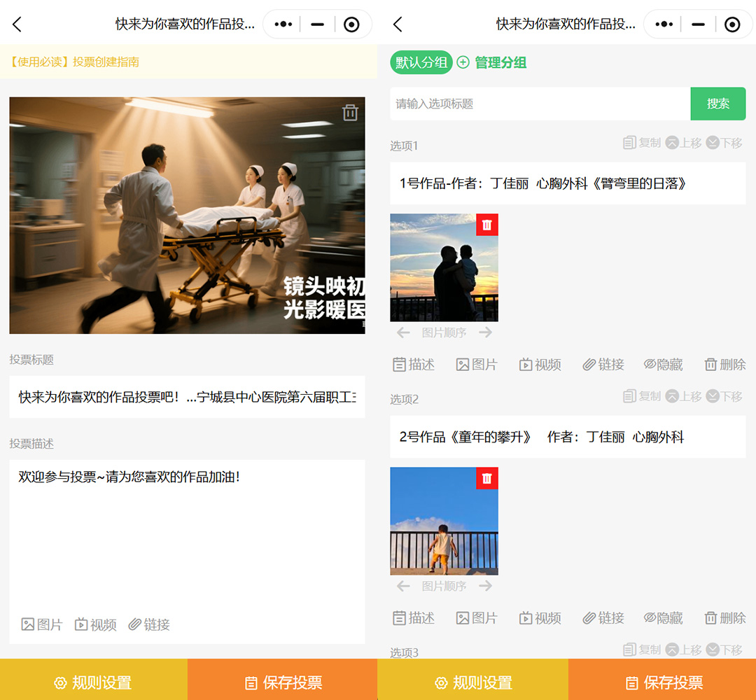756x700 pixels.
Task: Move option 2 up with 上移
Action: click(x=683, y=396)
